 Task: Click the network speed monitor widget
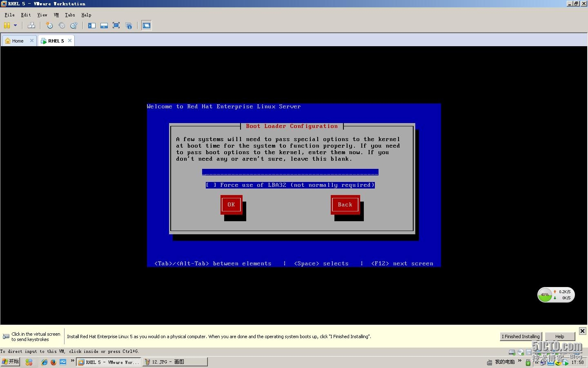pyautogui.click(x=556, y=295)
